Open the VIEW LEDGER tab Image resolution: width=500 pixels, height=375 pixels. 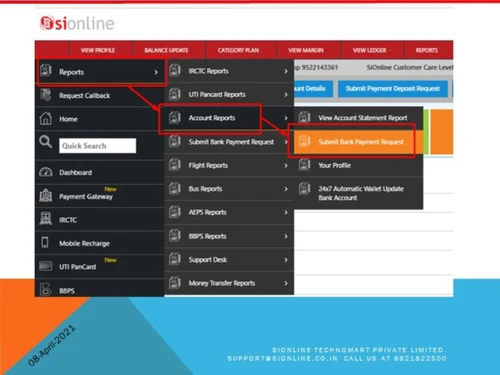[x=372, y=50]
